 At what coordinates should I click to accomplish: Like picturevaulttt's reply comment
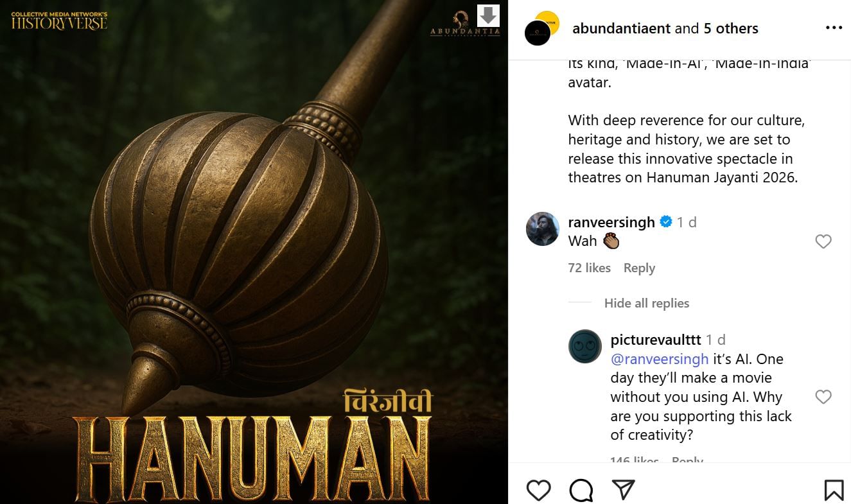pyautogui.click(x=823, y=397)
